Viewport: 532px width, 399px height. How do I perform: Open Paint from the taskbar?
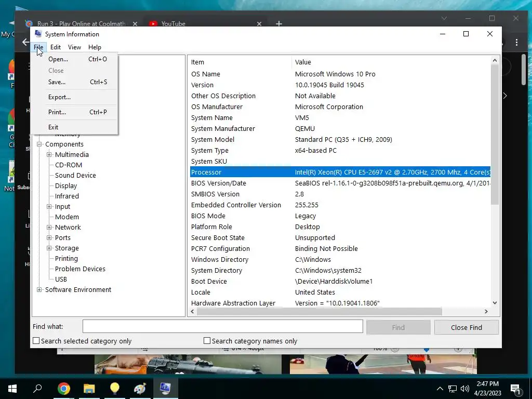tap(140, 389)
